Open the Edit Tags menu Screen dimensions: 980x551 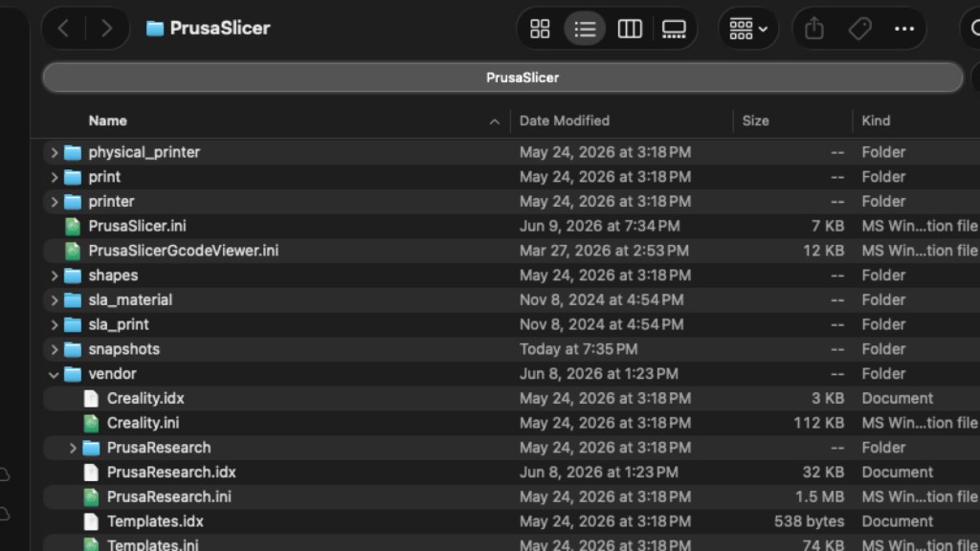859,29
